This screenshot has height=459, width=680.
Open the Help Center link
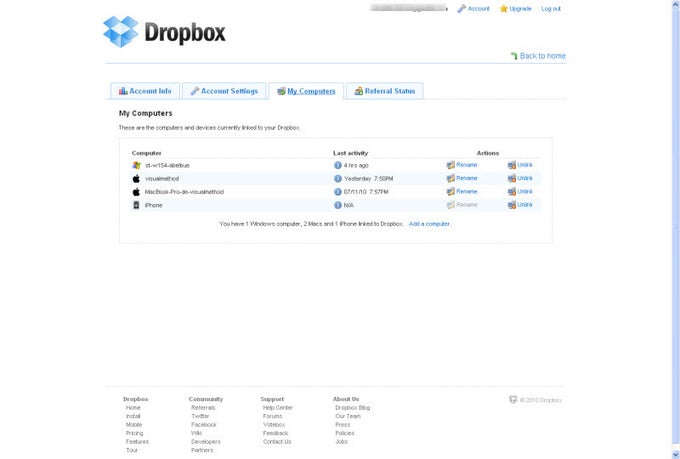click(278, 408)
